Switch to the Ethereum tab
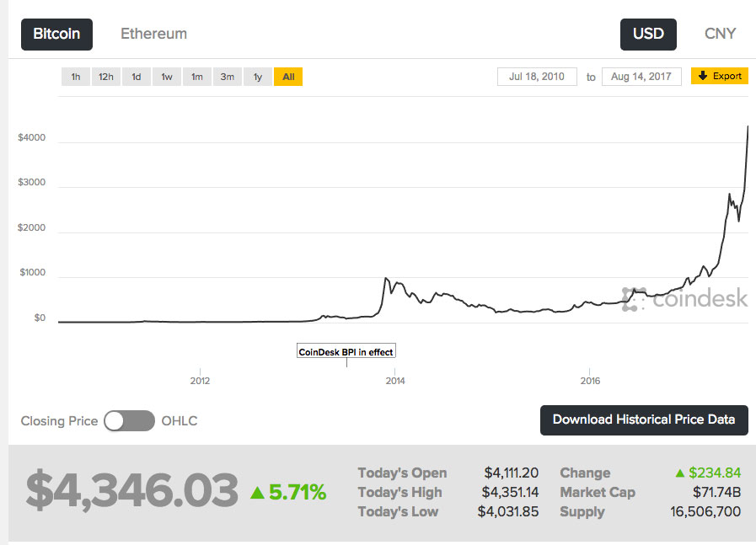Viewport: 756px width, 545px height. [x=153, y=34]
